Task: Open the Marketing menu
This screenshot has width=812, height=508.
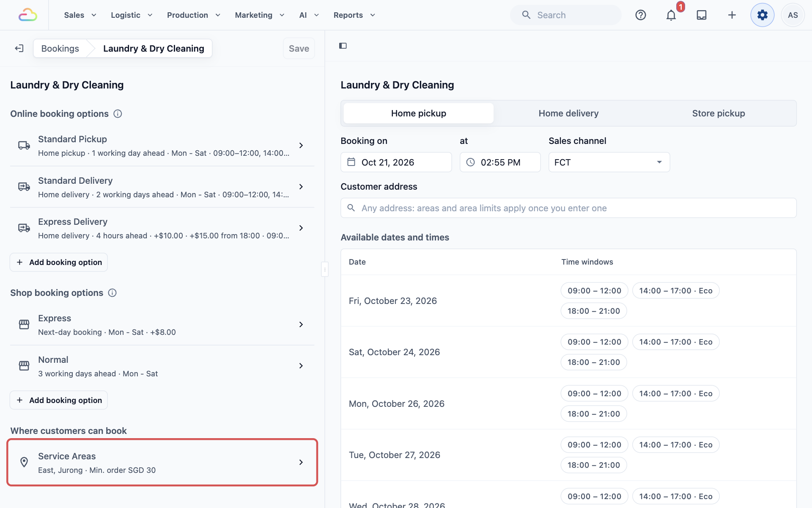Action: coord(260,15)
